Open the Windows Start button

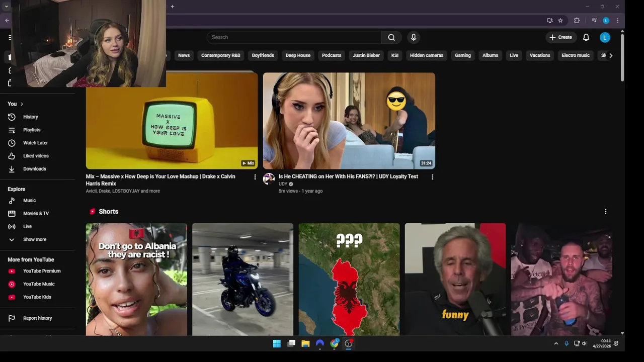277,343
